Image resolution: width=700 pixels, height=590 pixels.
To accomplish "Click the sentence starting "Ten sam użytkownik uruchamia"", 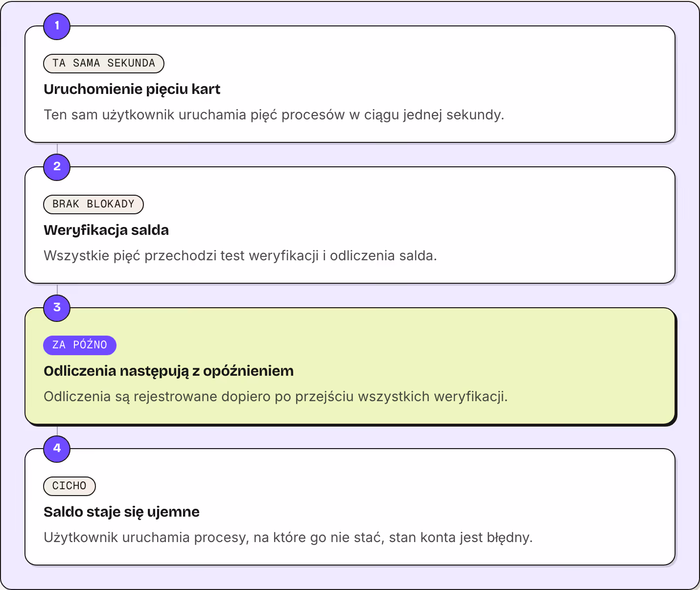I will 274,114.
